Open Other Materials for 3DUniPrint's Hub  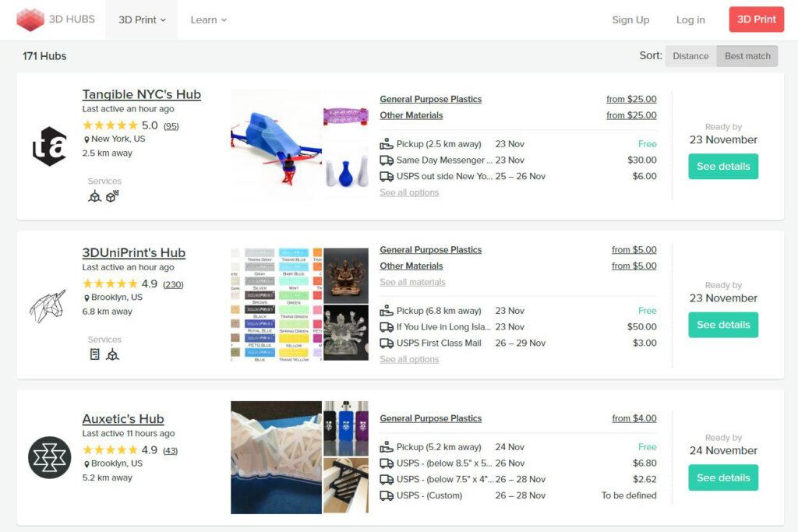click(x=411, y=266)
